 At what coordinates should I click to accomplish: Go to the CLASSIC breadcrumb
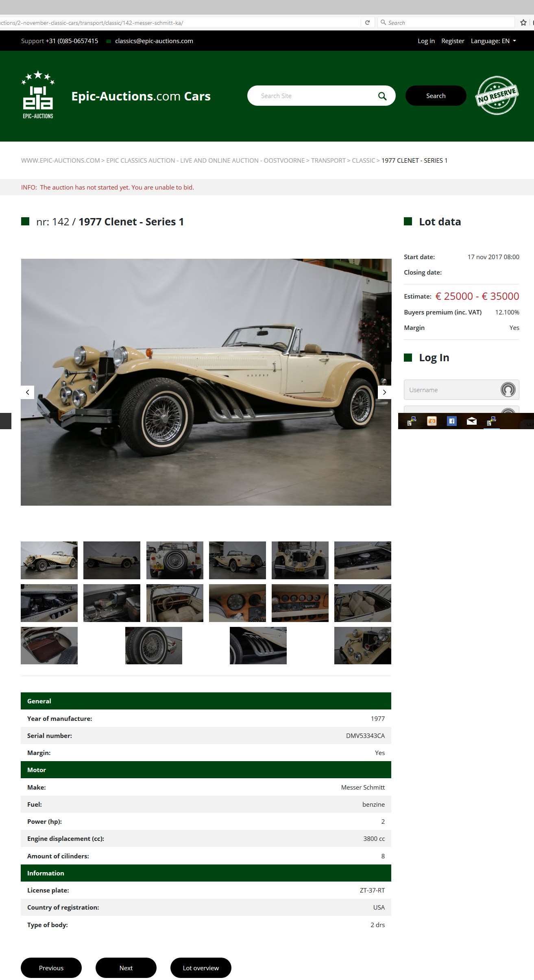(363, 160)
